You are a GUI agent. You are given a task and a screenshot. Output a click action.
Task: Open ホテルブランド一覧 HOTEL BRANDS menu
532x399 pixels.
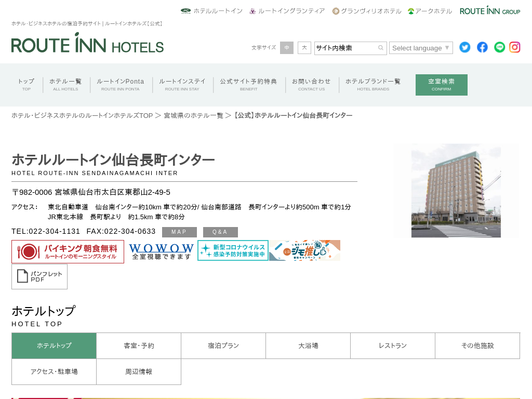coord(373,85)
